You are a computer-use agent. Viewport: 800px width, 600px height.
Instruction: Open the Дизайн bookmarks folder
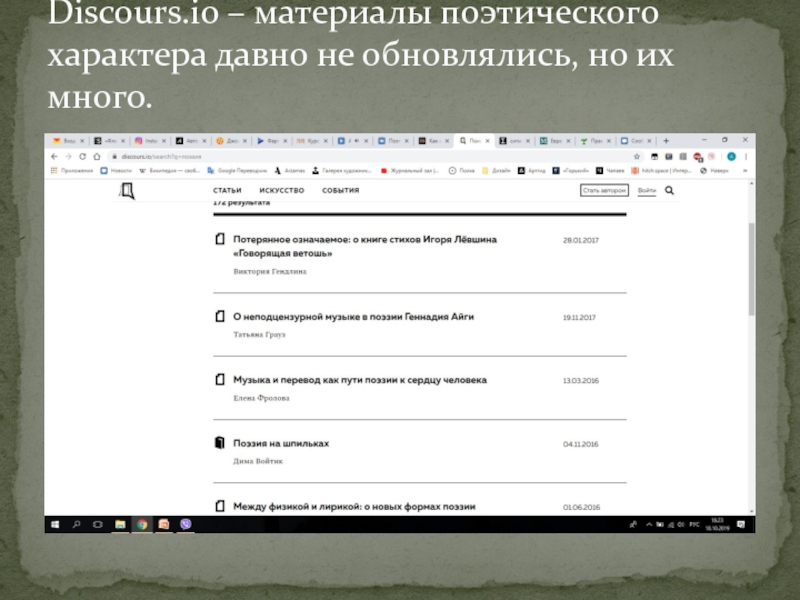496,170
